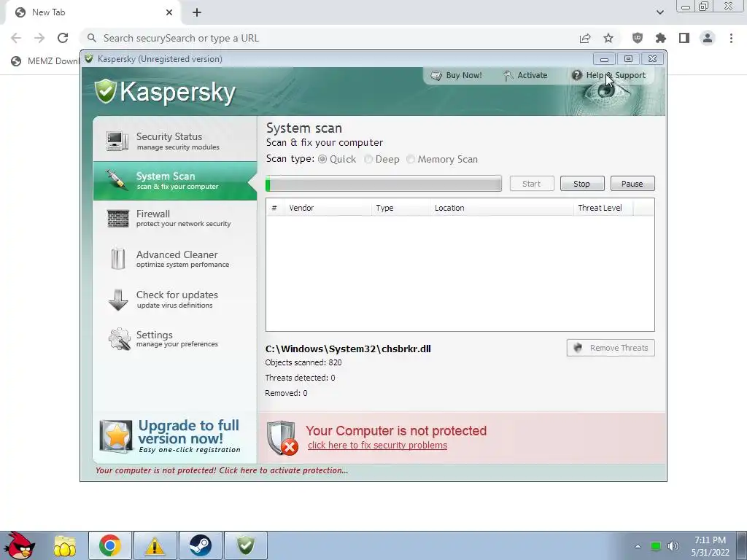Click the System Scan syringe icon
Screen dimensions: 747x560
click(117, 179)
